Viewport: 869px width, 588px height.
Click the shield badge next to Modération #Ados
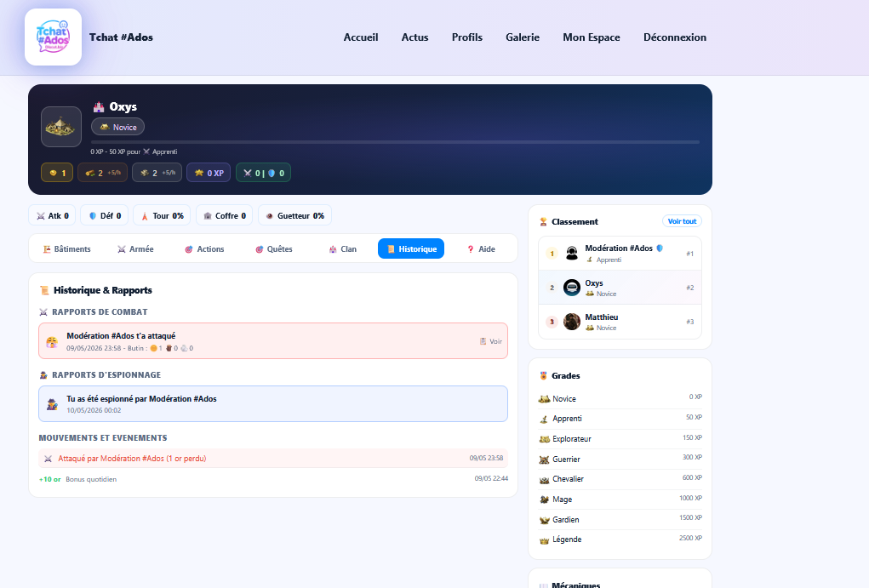tap(660, 248)
